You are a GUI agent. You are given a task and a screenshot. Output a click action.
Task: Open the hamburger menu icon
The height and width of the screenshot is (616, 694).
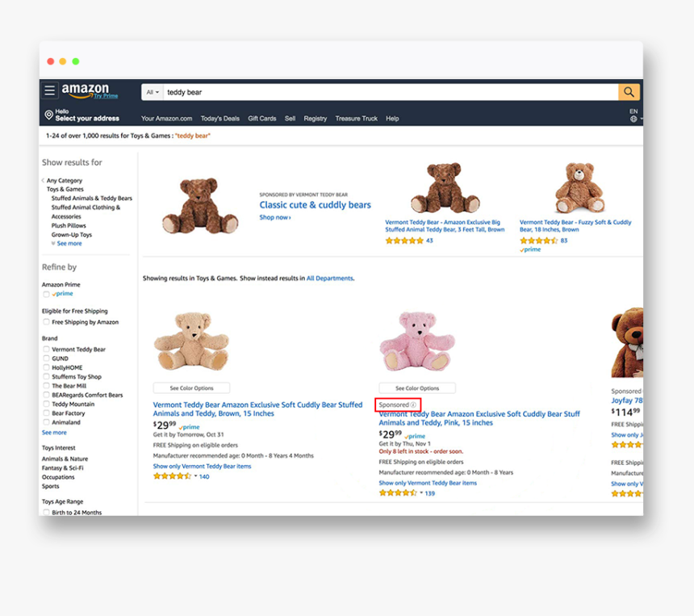49,90
